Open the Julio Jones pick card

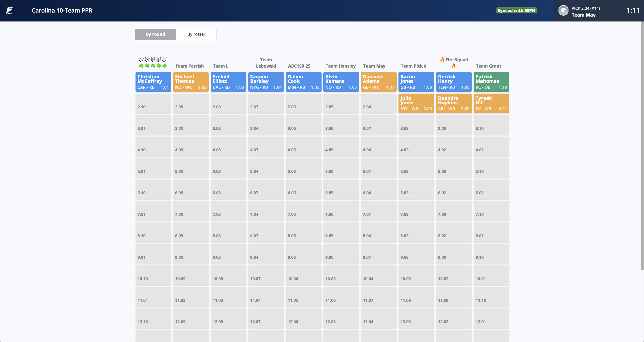(x=416, y=103)
